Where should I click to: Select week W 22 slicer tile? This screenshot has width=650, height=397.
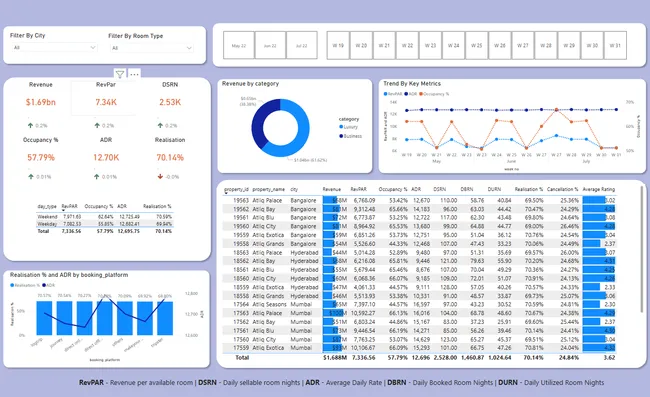pyautogui.click(x=407, y=45)
